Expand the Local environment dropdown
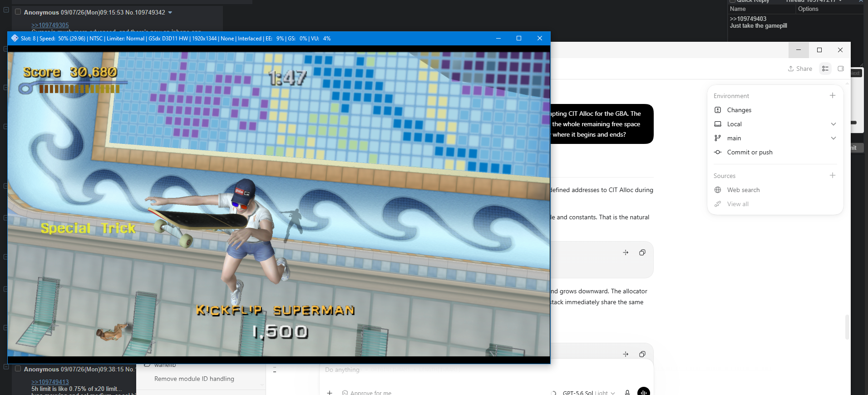Viewport: 868px width, 395px height. [833, 124]
